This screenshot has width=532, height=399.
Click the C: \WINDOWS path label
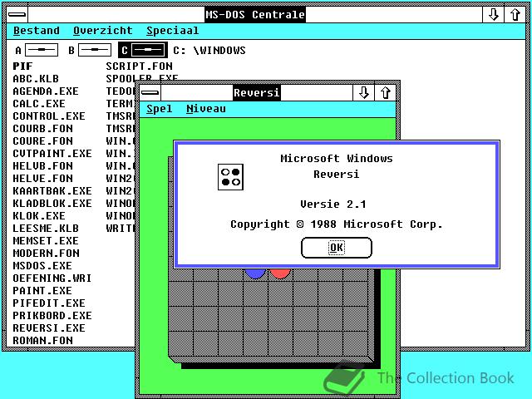(209, 50)
